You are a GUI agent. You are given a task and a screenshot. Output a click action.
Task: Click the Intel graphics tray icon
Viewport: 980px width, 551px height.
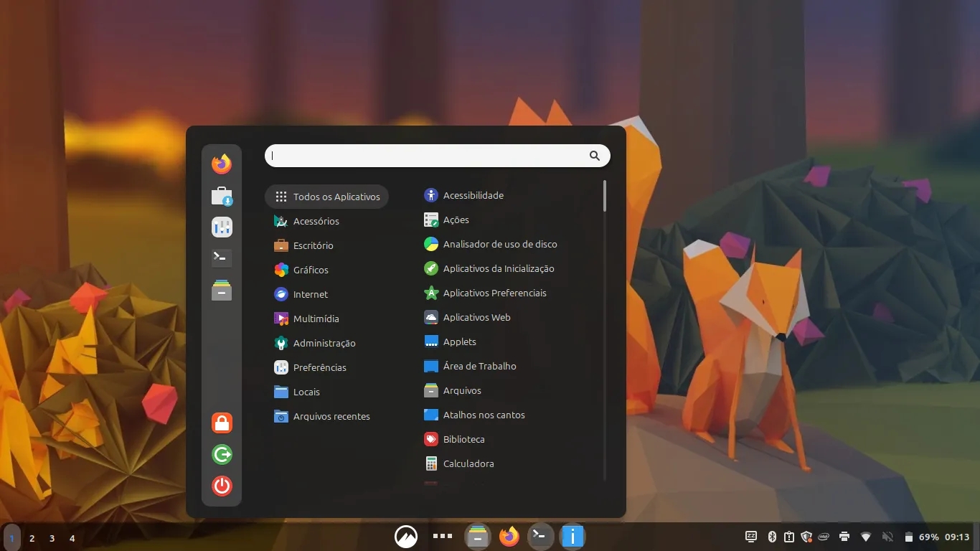[x=825, y=537]
